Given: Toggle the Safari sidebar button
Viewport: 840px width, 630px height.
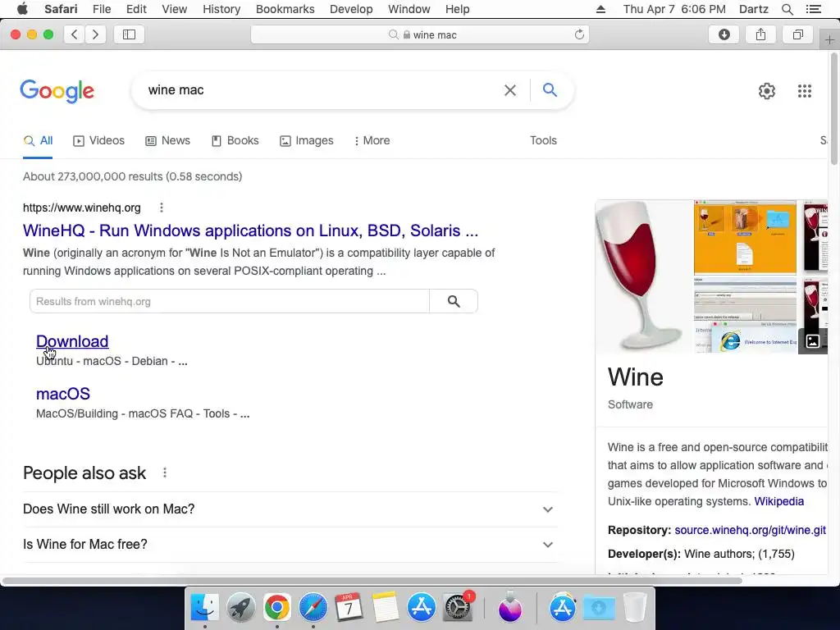Looking at the screenshot, I should 129,34.
